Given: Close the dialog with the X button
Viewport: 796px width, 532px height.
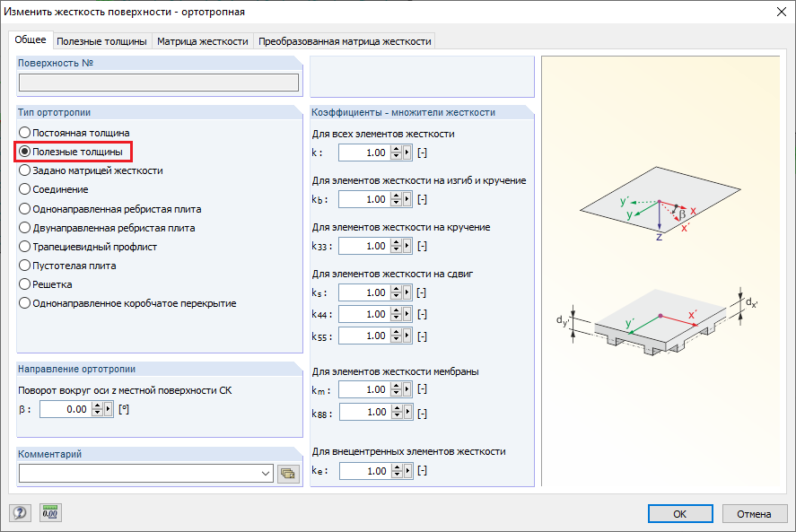Looking at the screenshot, I should [782, 11].
